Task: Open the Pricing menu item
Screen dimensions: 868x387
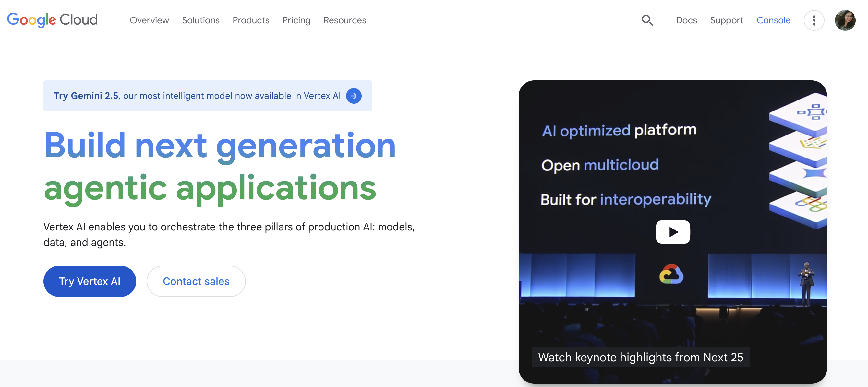Action: 296,20
